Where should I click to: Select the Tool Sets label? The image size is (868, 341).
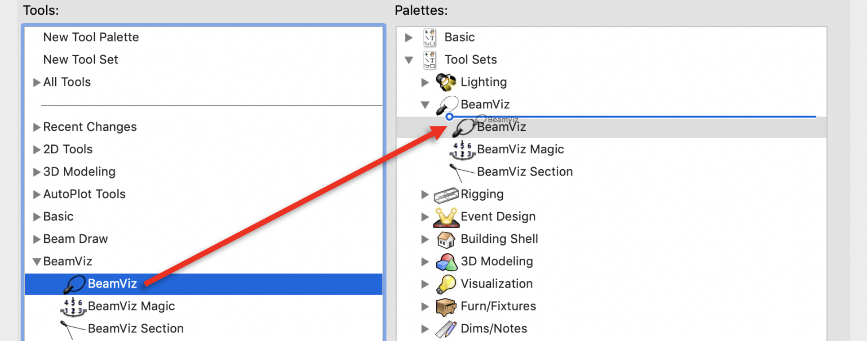pos(471,60)
